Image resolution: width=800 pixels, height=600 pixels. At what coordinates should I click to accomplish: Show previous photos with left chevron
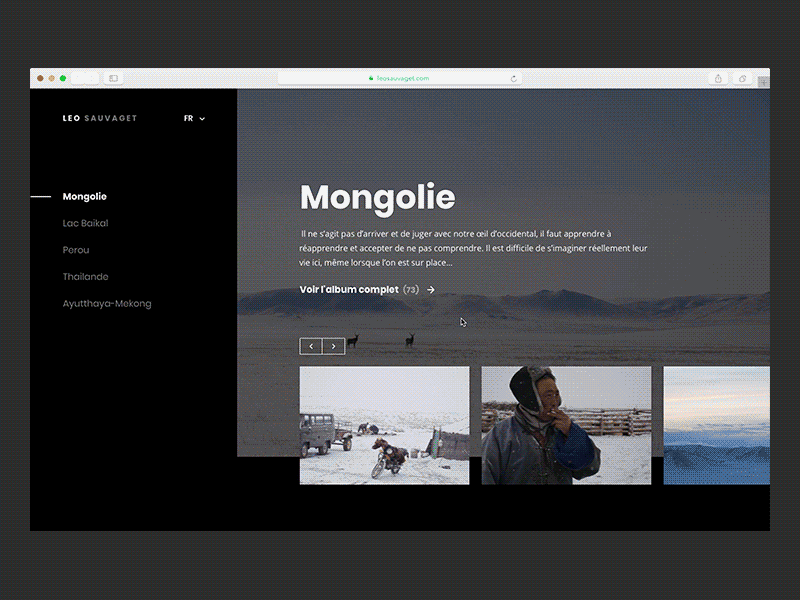coord(311,346)
